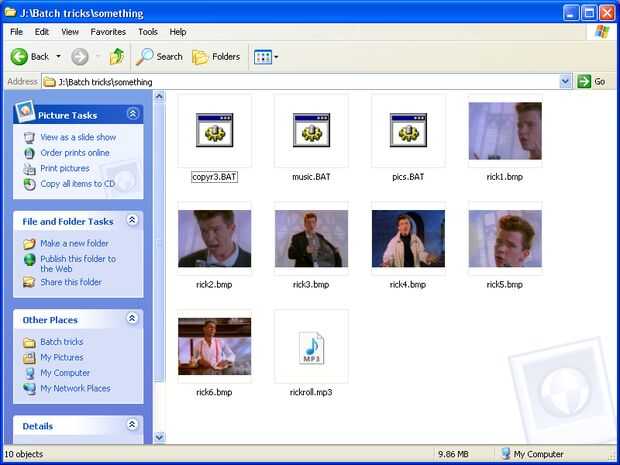Click the rickroll.mp3 file name label
620x465 pixels.
pos(311,392)
